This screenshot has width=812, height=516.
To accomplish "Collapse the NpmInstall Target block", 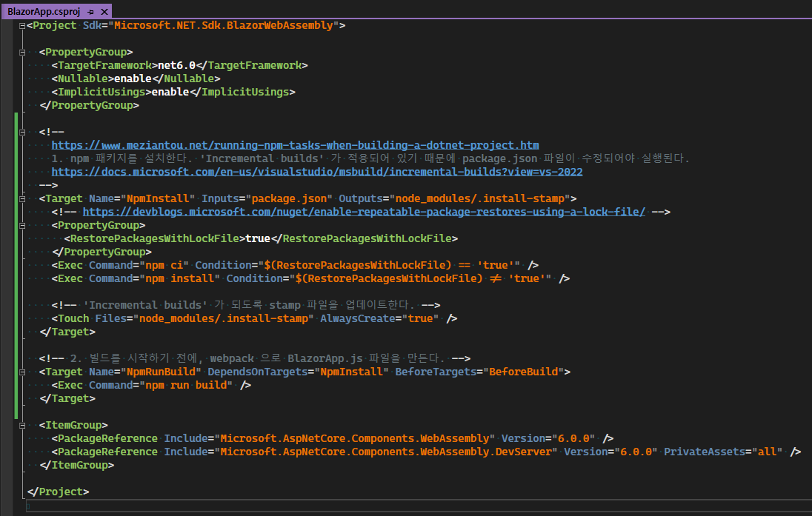I will pyautogui.click(x=21, y=198).
